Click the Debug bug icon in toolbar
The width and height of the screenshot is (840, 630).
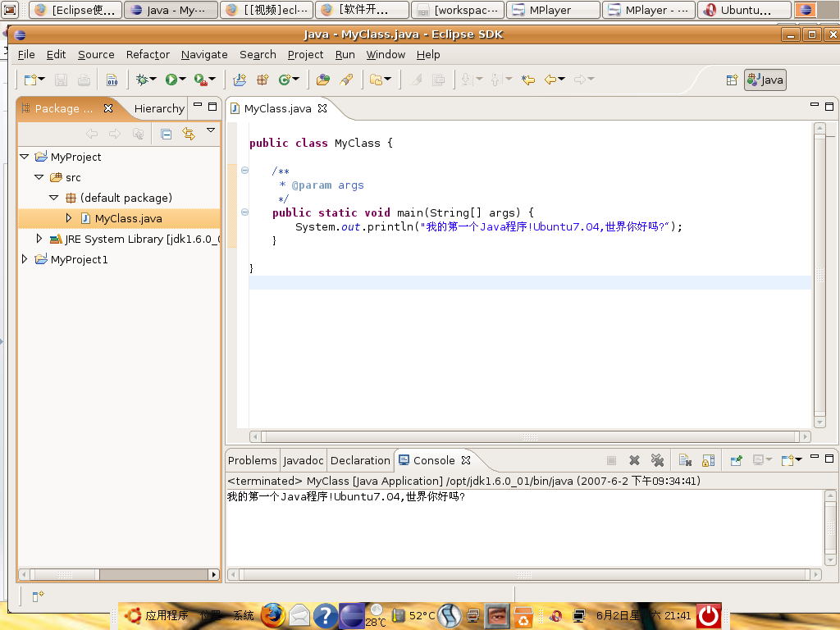[x=141, y=80]
